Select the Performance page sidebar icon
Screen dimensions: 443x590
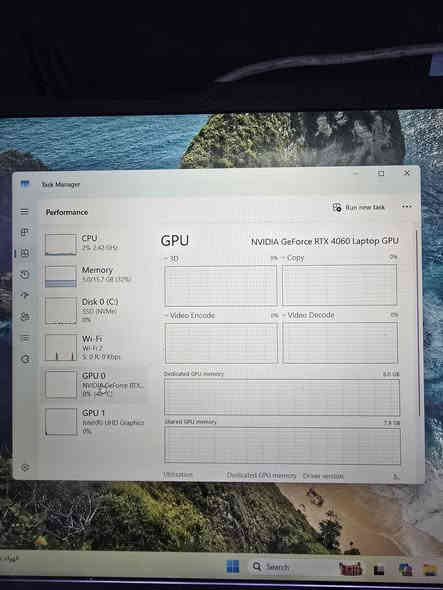coord(25,253)
